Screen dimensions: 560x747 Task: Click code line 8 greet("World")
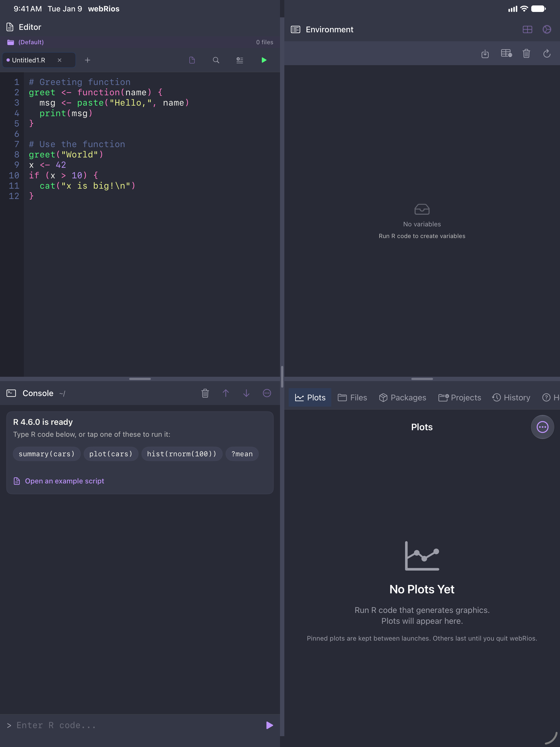[66, 155]
